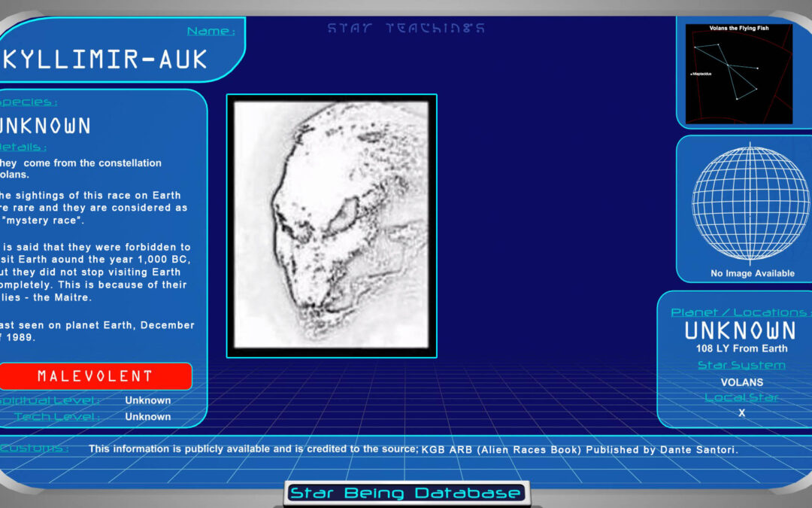Click the 108 LY From Earth text

coord(741,348)
